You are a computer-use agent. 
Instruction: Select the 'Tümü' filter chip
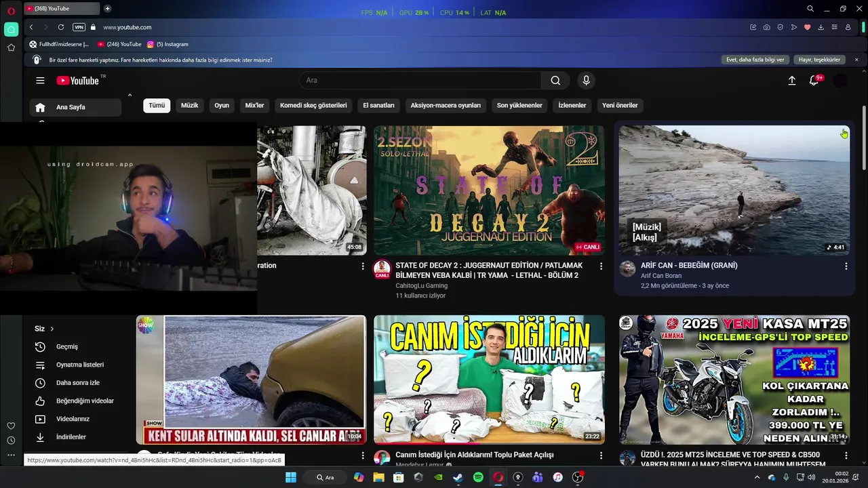click(x=157, y=106)
